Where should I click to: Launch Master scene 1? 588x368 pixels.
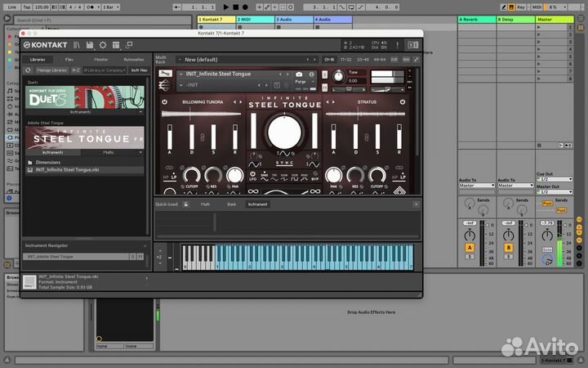(539, 27)
